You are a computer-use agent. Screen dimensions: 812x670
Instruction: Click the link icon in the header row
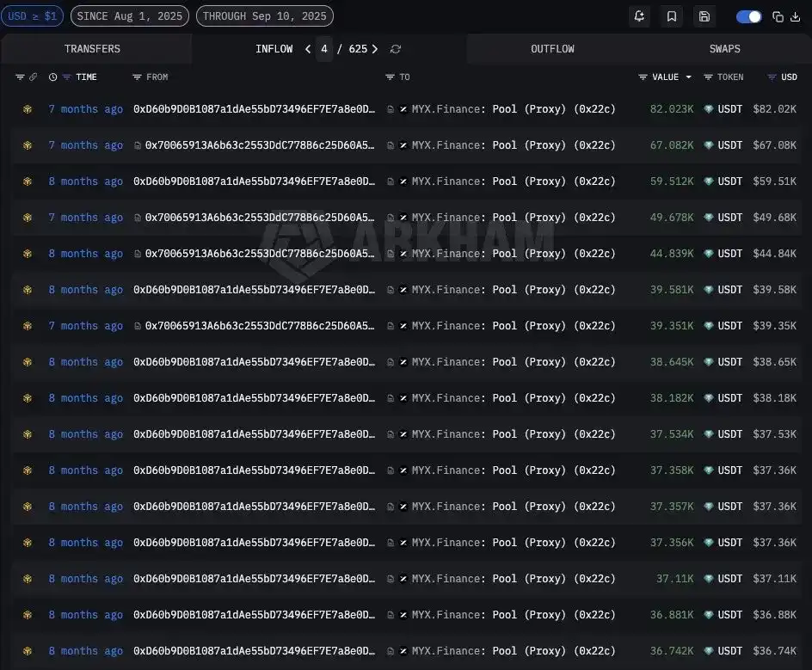pos(34,77)
